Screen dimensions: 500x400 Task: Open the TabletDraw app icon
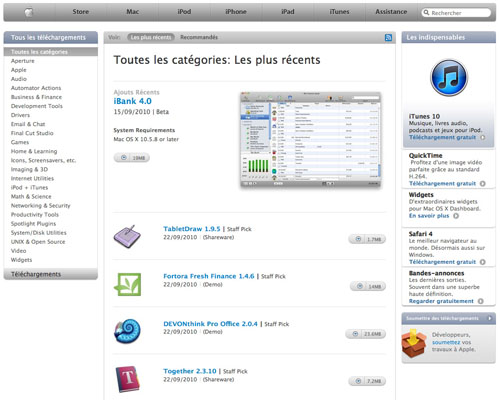tap(127, 236)
